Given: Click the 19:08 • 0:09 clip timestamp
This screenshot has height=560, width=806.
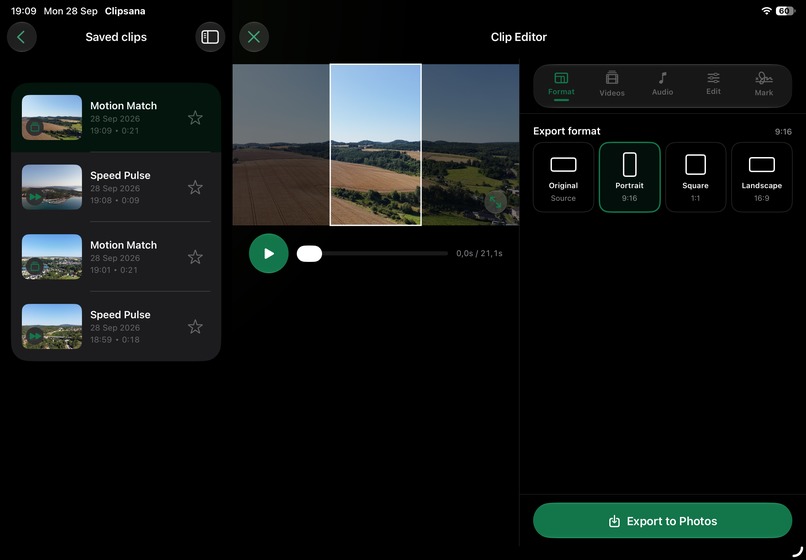Looking at the screenshot, I should click(115, 201).
